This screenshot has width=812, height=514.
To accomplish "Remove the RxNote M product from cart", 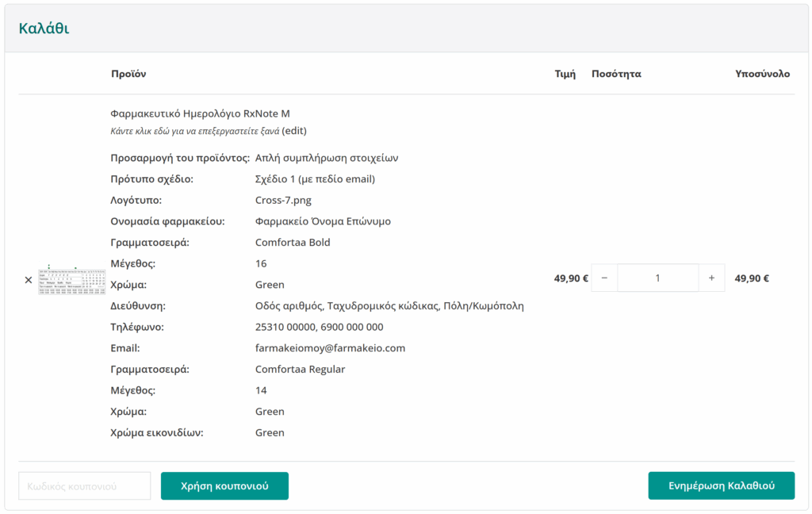I will tap(29, 280).
